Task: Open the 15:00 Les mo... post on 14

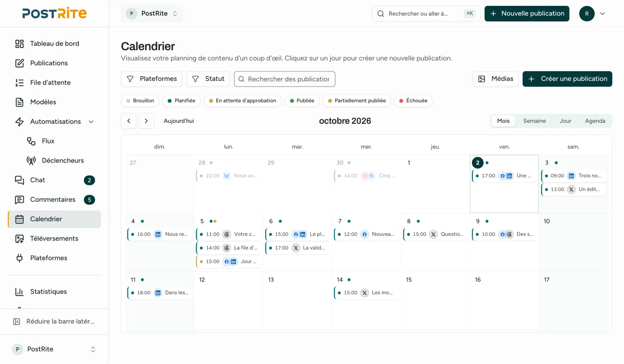Action: 366,293
